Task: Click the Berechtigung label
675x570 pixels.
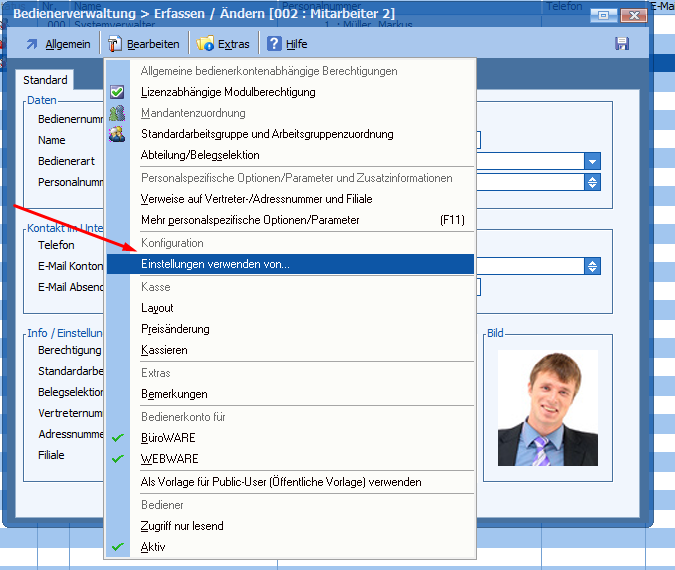Action: tap(70, 350)
